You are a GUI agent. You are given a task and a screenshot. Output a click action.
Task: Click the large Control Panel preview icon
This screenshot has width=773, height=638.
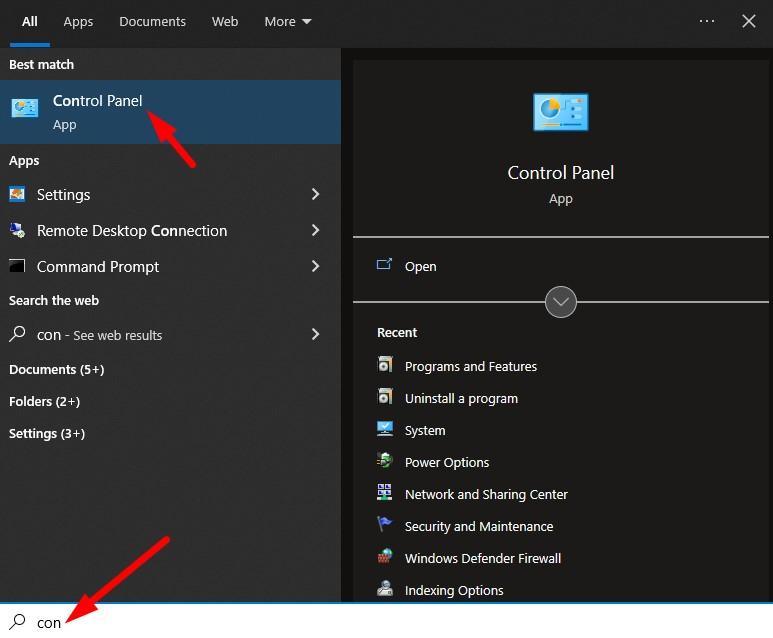pos(561,112)
